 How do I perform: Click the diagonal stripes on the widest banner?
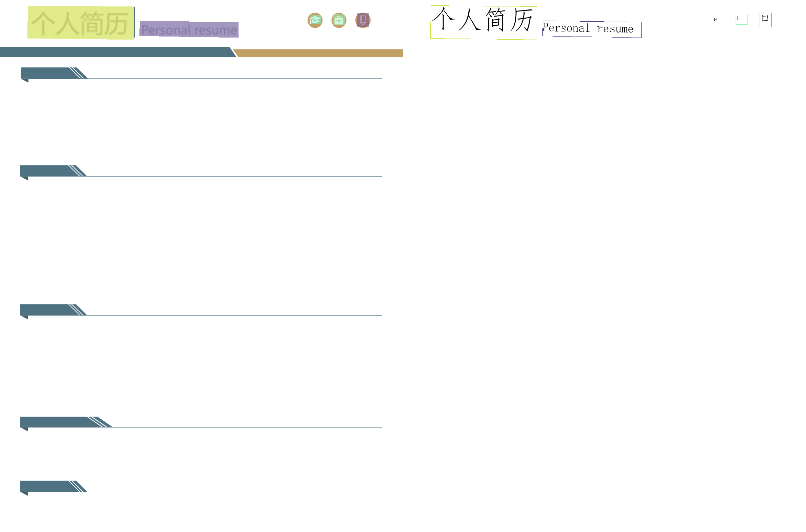[98, 422]
